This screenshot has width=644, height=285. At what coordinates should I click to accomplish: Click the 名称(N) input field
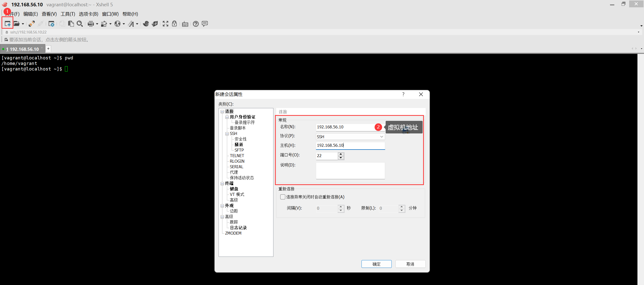(x=350, y=127)
